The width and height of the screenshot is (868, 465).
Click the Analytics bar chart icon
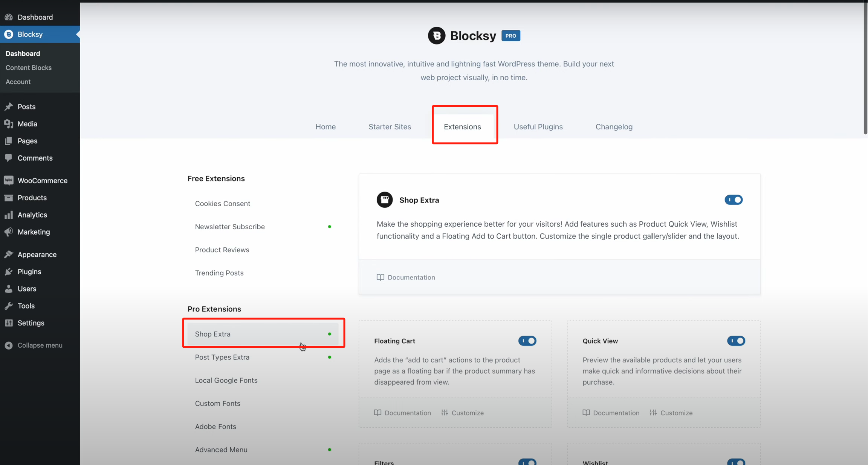point(9,215)
